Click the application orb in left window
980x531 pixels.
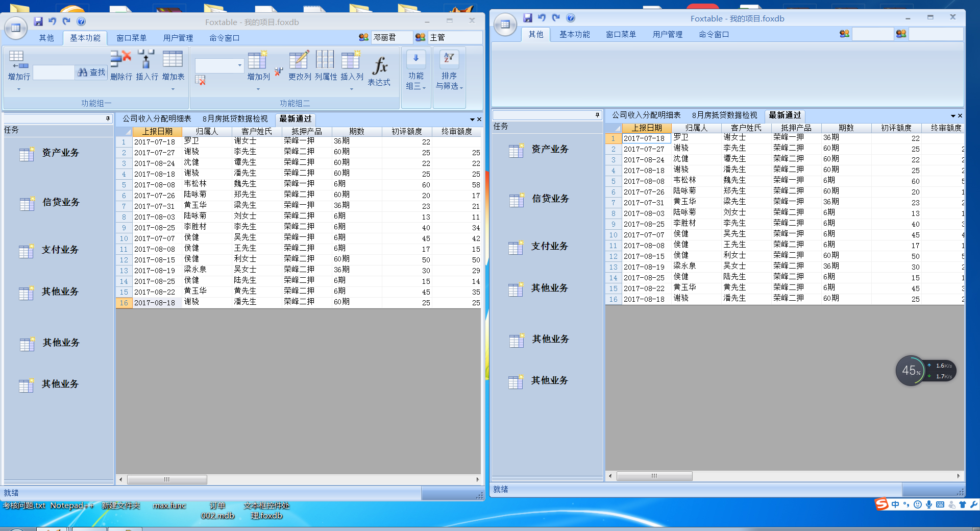16,28
